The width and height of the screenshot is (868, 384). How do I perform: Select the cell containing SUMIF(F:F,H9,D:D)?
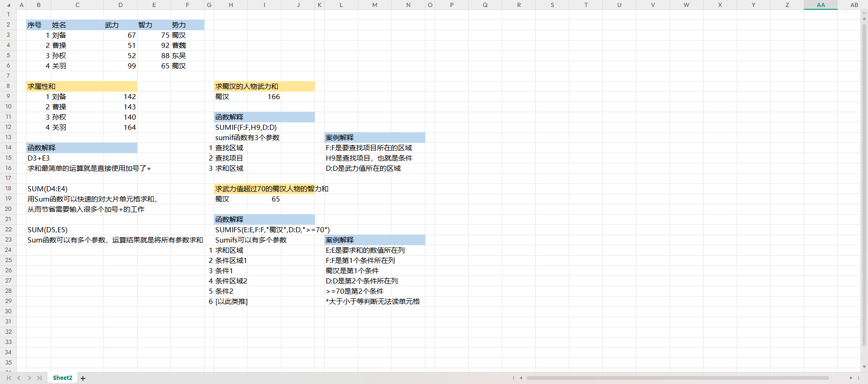pos(246,128)
